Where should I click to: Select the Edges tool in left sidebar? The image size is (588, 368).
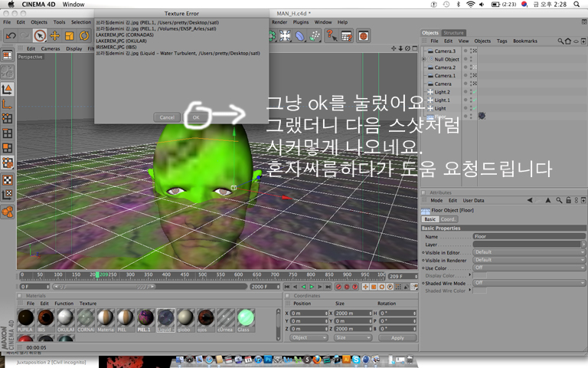[x=7, y=133]
